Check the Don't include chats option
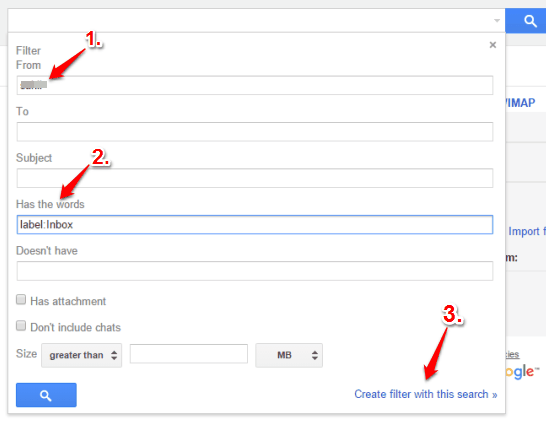 (x=21, y=326)
